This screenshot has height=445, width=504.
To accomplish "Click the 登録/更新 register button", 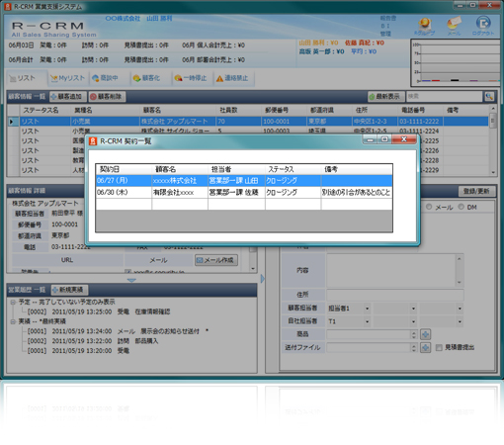I will 476,191.
